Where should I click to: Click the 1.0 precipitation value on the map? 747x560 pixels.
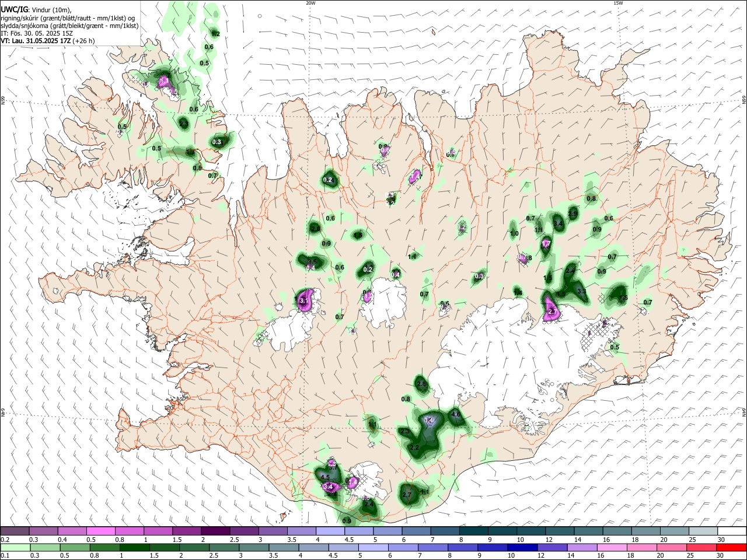point(514,234)
